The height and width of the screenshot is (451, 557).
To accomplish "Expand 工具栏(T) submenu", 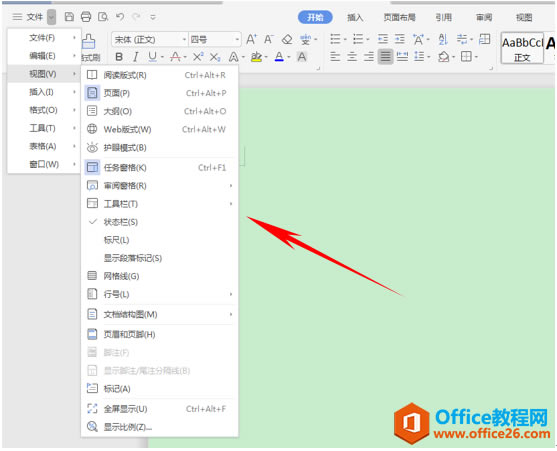I will pos(159,204).
